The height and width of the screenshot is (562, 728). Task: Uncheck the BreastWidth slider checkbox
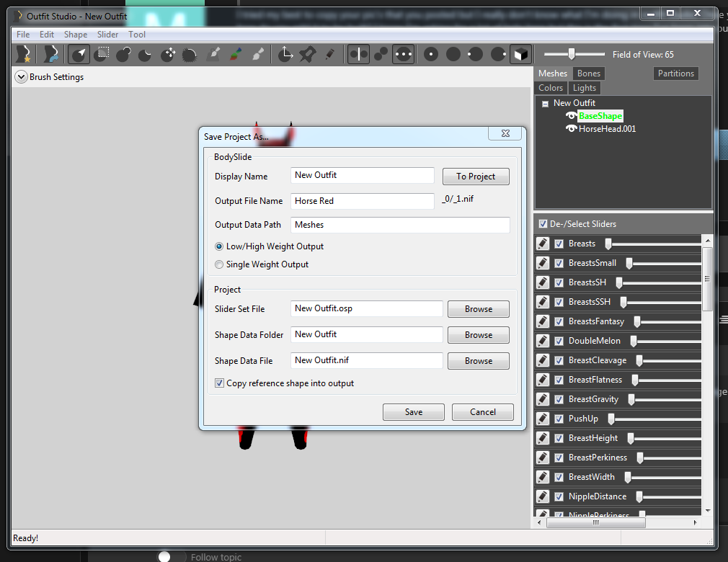(x=559, y=477)
